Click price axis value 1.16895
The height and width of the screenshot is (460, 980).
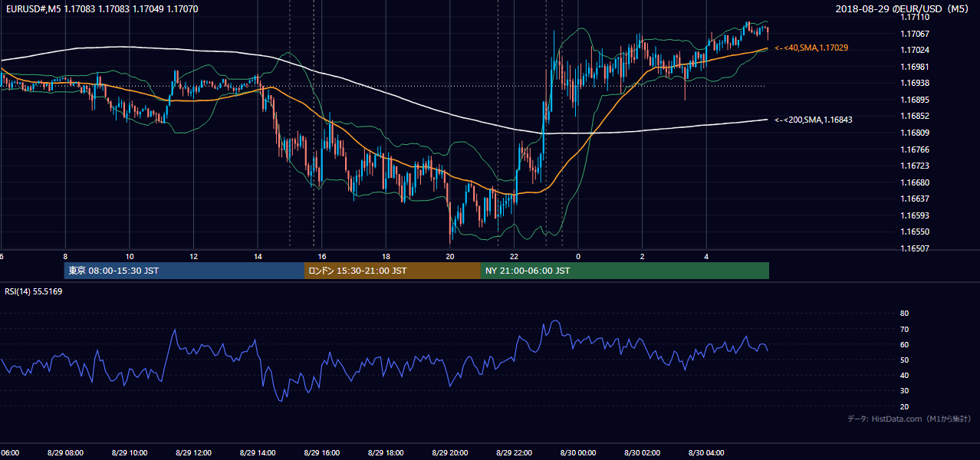(x=916, y=100)
